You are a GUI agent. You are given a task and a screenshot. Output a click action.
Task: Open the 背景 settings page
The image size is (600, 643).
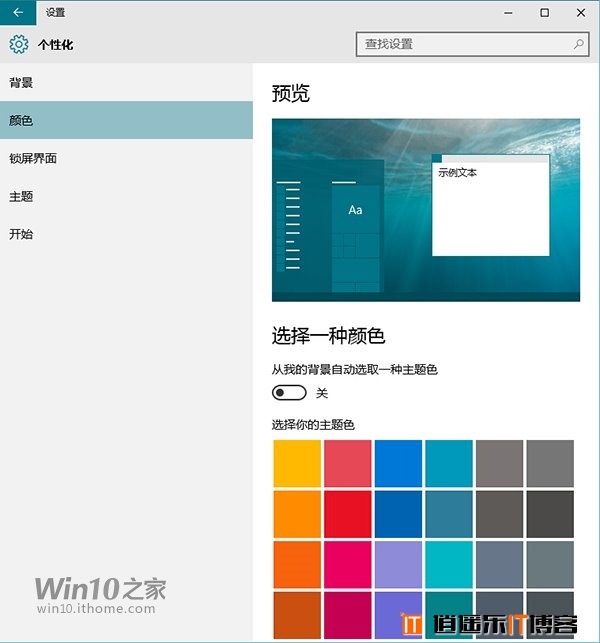coord(126,83)
